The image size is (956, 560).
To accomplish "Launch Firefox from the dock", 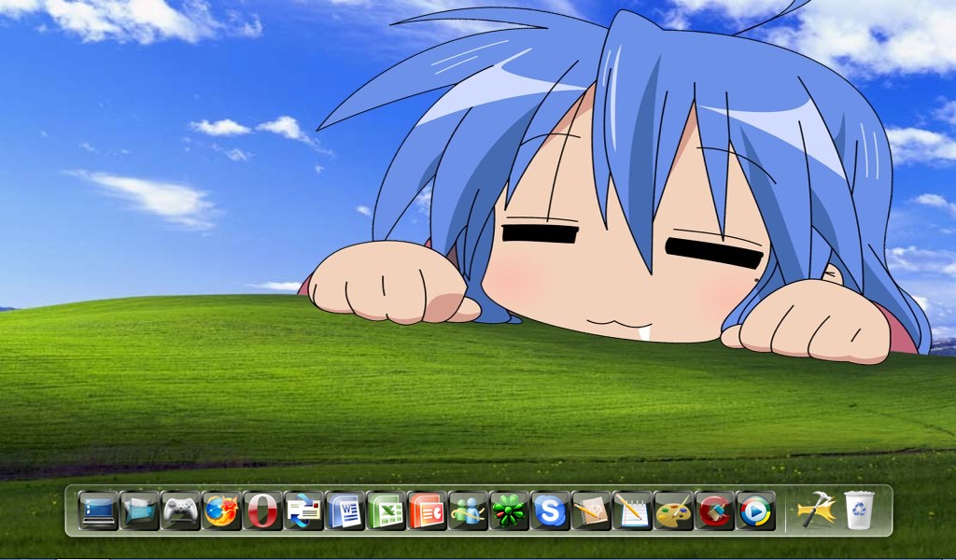I will coord(221,510).
